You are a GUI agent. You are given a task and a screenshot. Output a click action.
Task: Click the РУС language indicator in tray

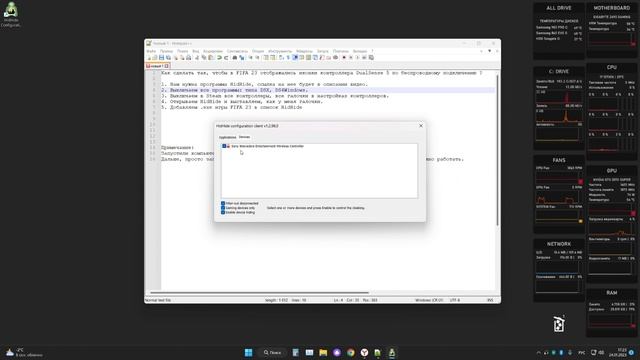pos(582,352)
